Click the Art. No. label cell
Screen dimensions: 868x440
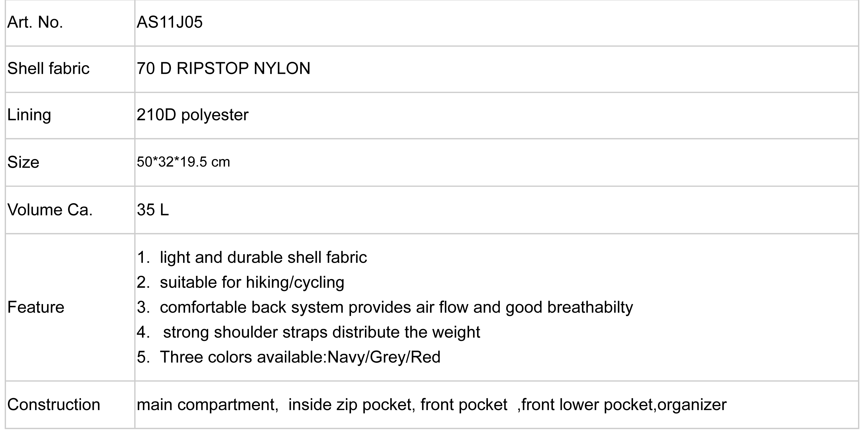(70, 23)
